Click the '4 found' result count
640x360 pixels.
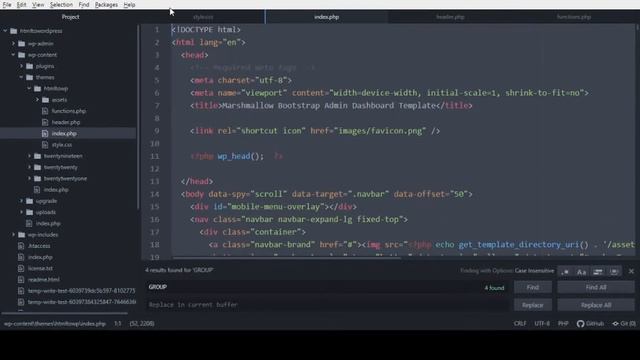click(x=494, y=288)
